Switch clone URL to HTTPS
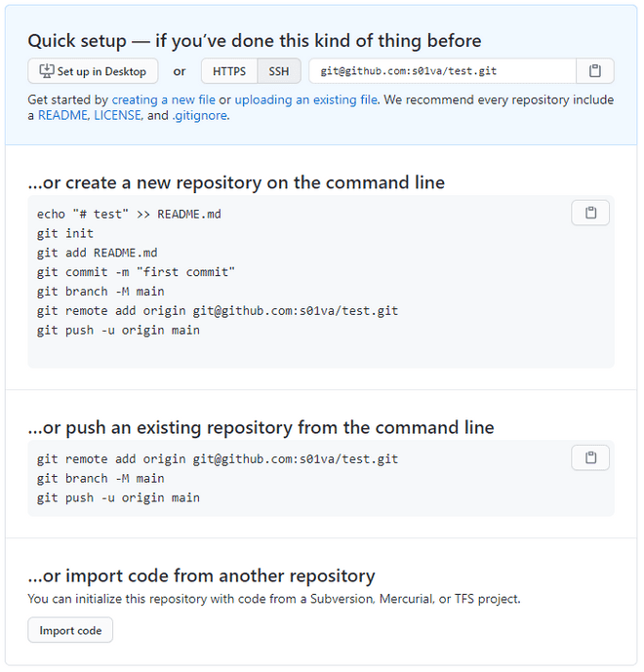This screenshot has width=644, height=672. click(229, 71)
